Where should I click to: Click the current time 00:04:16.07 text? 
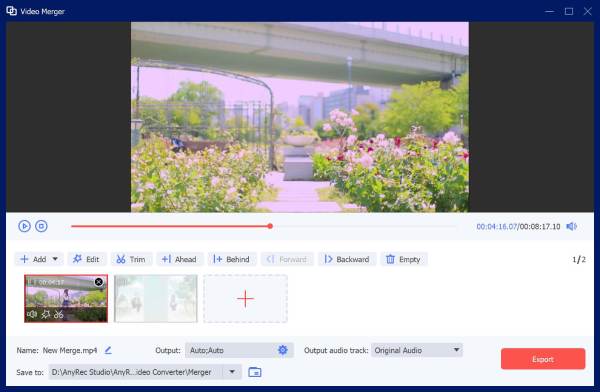tap(496, 227)
